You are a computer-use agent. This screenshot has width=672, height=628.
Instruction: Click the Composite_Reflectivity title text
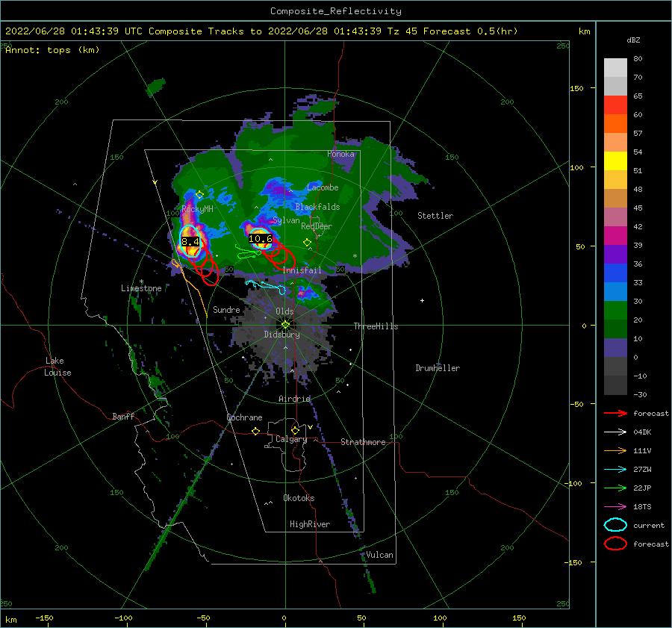pyautogui.click(x=335, y=11)
